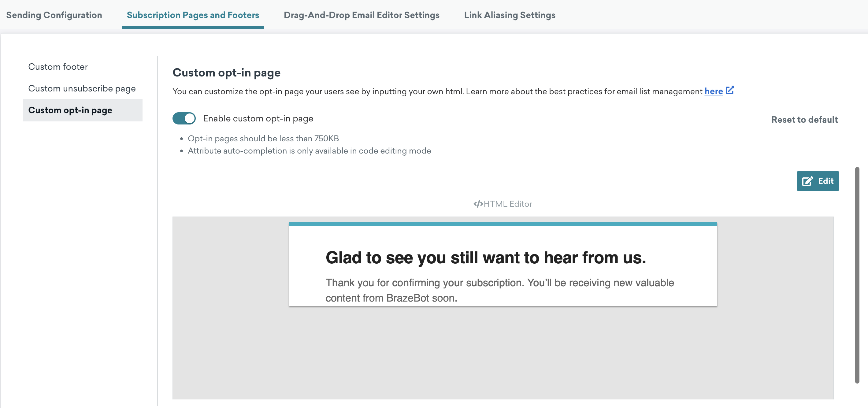Open the Sending Configuration tab
The height and width of the screenshot is (408, 868).
tap(54, 15)
